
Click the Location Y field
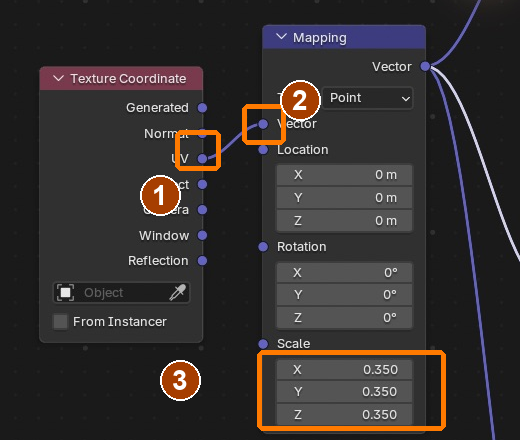tap(344, 198)
